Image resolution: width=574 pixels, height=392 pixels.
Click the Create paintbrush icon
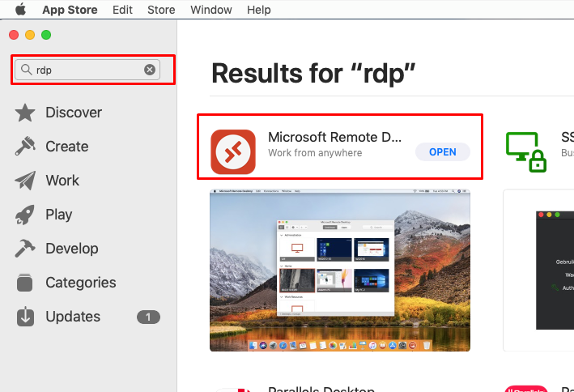[x=25, y=146]
